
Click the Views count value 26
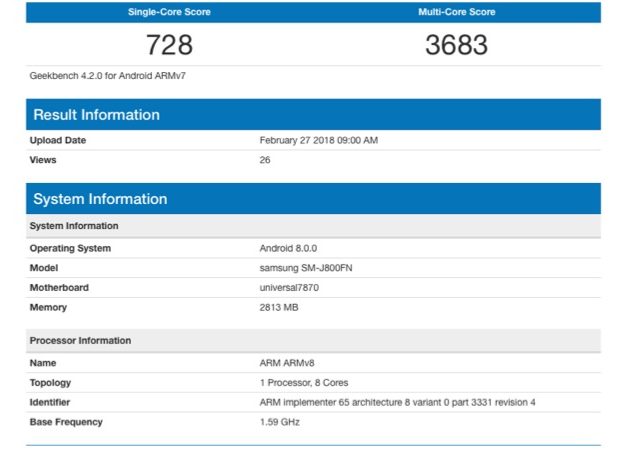(x=265, y=159)
